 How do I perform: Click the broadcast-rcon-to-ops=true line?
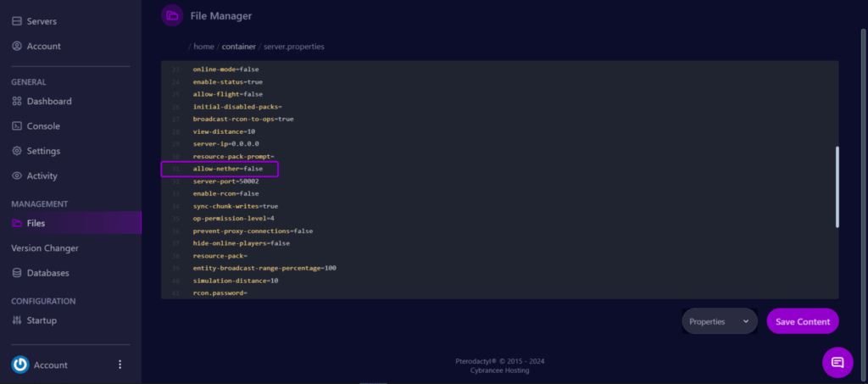pos(243,119)
